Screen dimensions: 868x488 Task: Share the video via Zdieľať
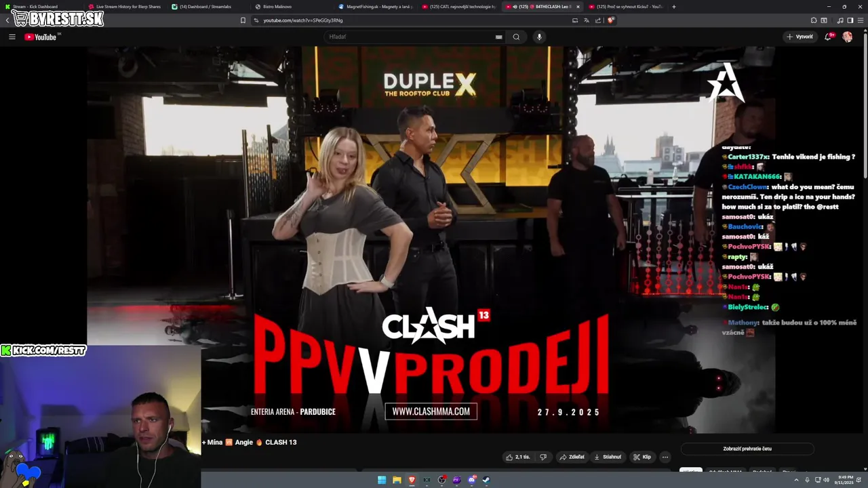point(572,457)
